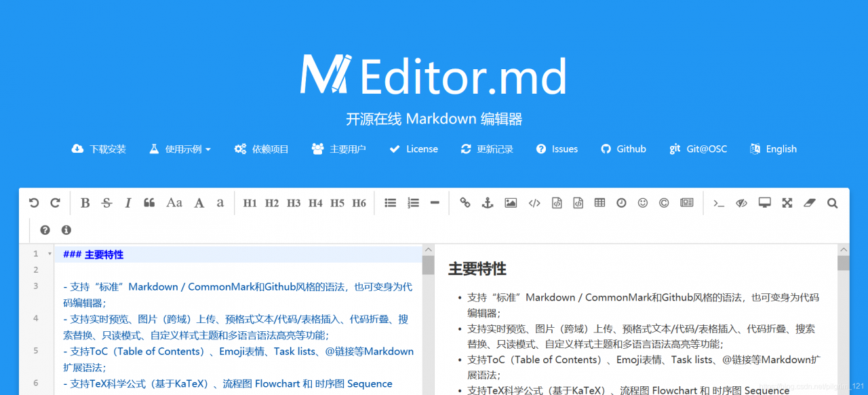Click the editor pane vertical scrollbar
This screenshot has height=395, width=868.
428,319
